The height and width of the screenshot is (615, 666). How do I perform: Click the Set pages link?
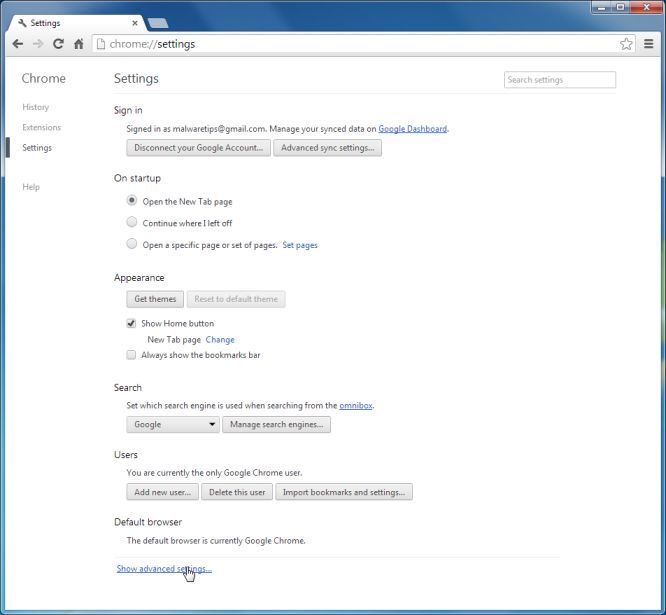(300, 245)
